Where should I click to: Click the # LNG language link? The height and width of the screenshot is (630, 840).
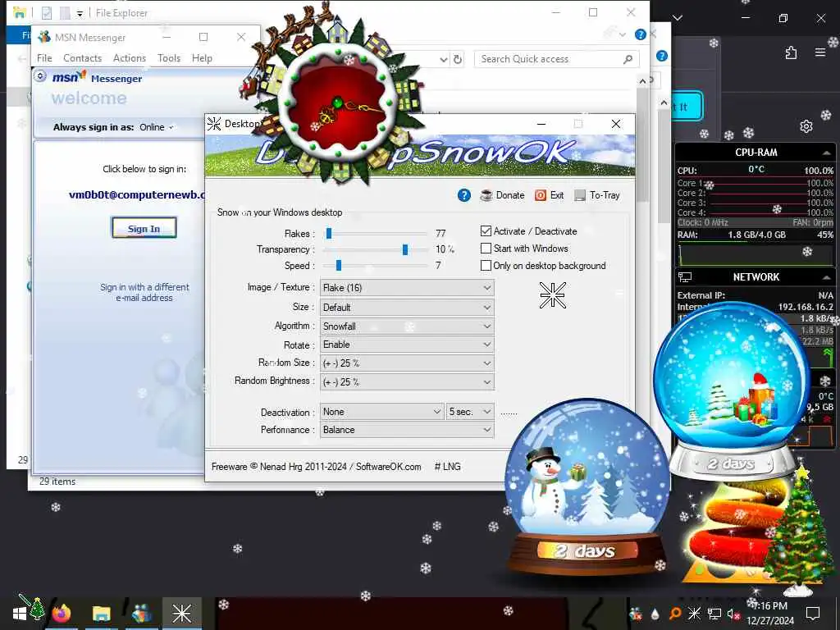(x=447, y=467)
